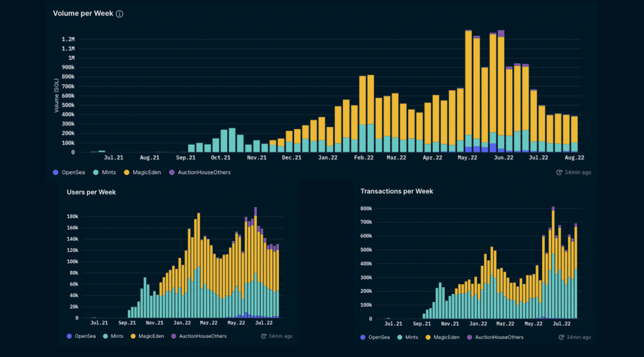Click the teal Mints legend dot under Users chart
644x357 pixels.
click(106, 336)
